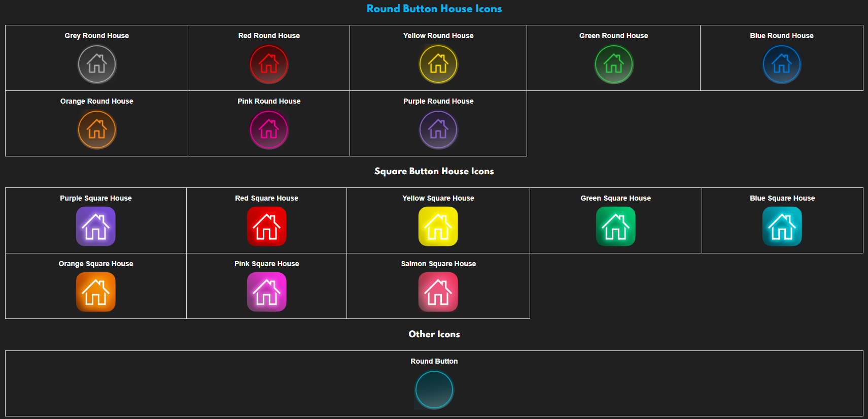Image resolution: width=868 pixels, height=419 pixels.
Task: Click the empty teal Round Button
Action: tap(434, 390)
